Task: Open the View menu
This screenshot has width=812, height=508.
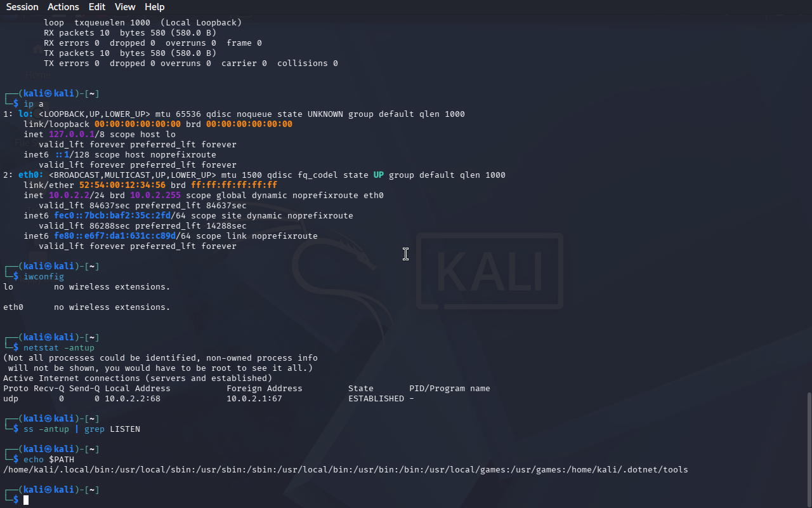Action: (x=125, y=7)
